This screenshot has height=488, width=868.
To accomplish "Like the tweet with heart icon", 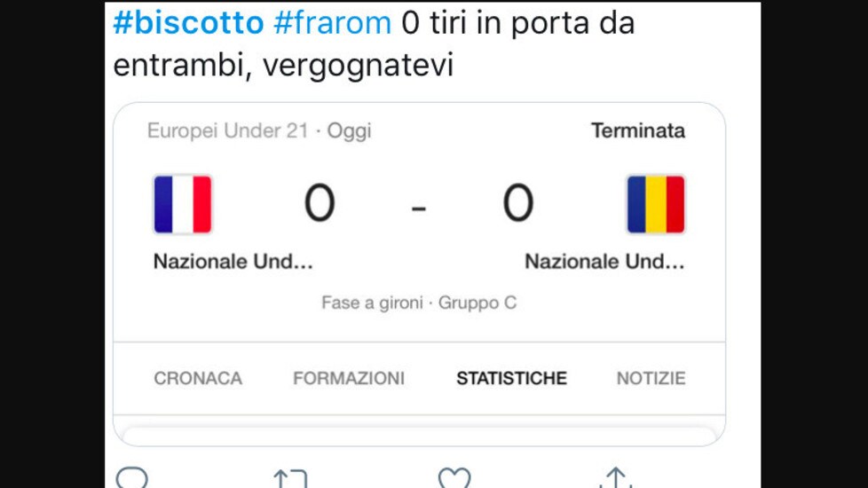I will (x=454, y=478).
